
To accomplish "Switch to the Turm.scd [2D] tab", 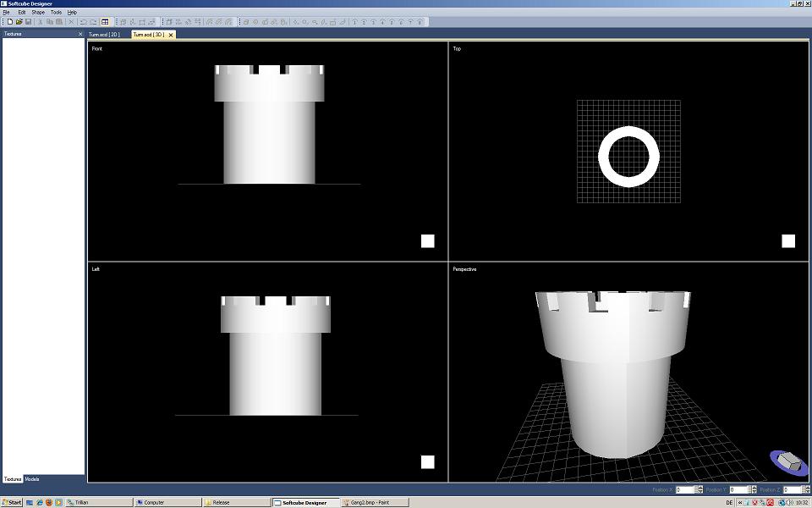I will point(105,35).
